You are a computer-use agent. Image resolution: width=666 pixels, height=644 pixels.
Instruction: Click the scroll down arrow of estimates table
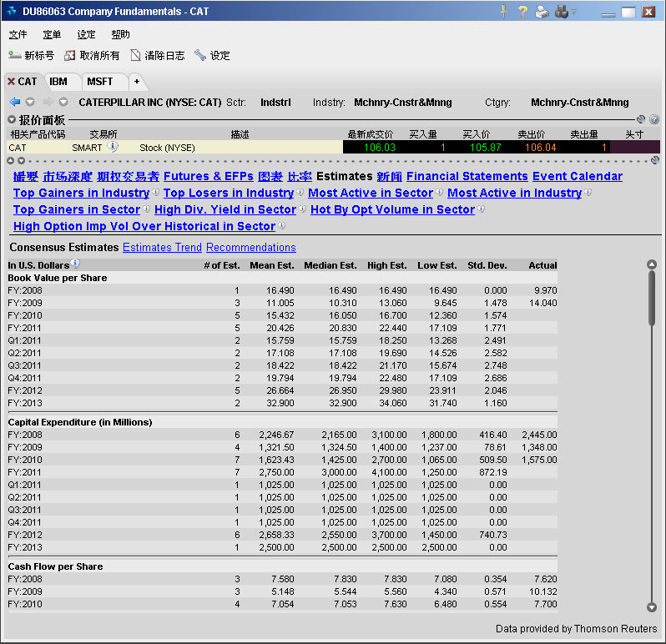click(652, 607)
